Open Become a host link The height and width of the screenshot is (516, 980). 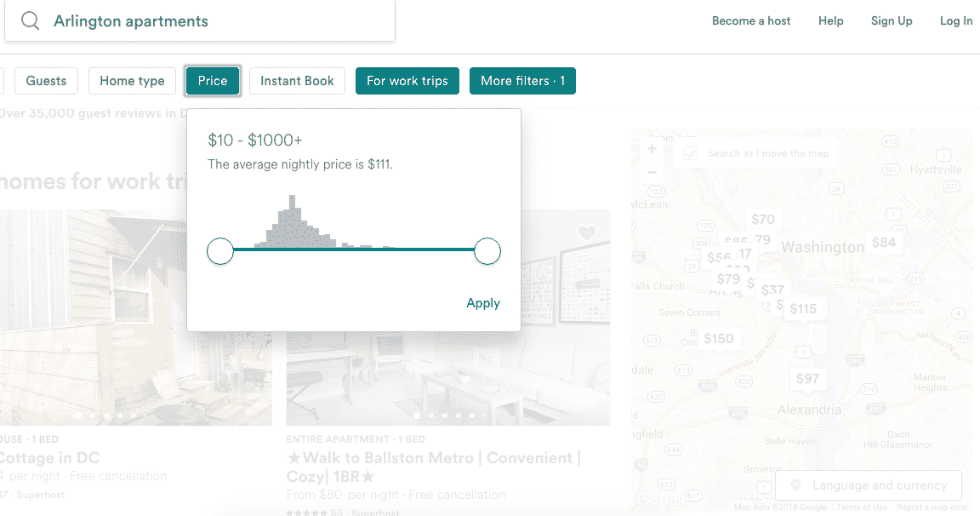[x=751, y=20]
